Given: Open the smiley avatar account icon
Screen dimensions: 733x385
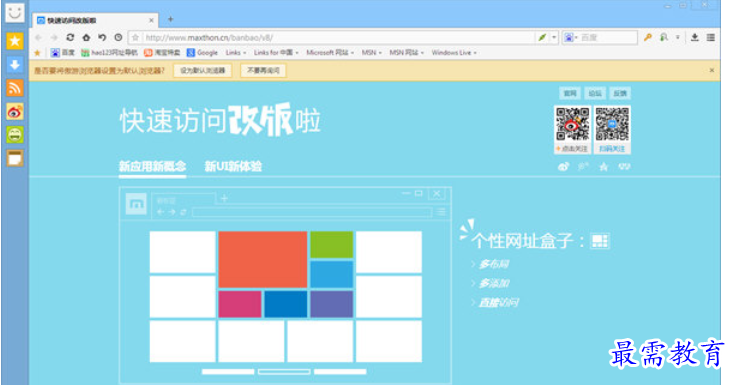Looking at the screenshot, I should 14,13.
